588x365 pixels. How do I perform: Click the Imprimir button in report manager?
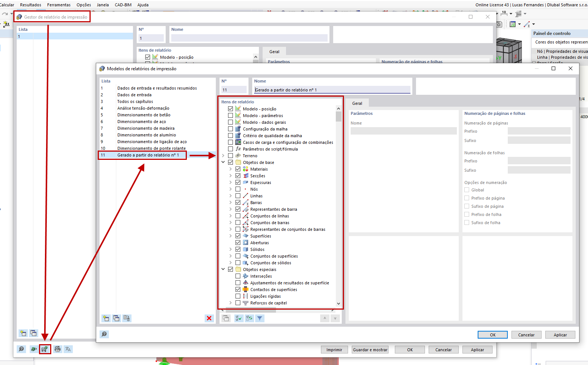pos(334,350)
